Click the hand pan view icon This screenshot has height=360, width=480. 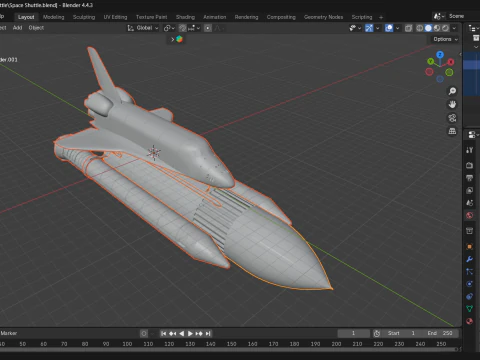tap(452, 104)
